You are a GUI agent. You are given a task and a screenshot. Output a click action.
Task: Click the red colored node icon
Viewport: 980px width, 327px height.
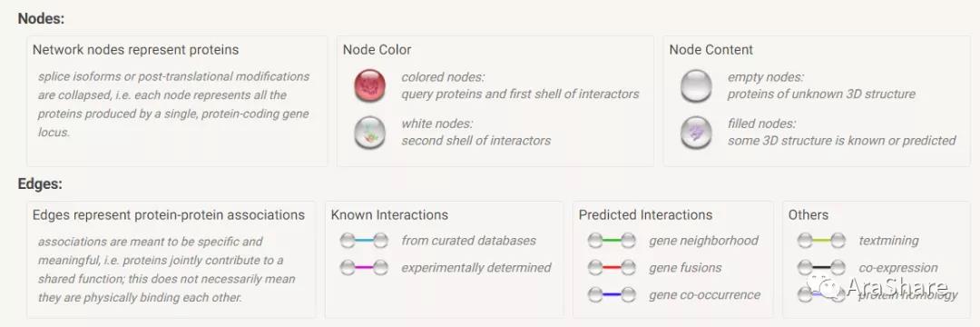[370, 85]
